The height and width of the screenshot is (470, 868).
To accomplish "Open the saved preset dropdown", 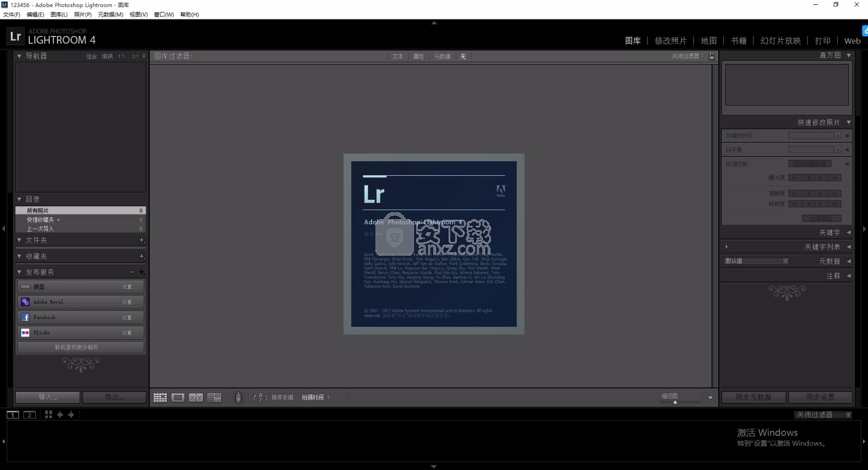I will click(x=814, y=136).
